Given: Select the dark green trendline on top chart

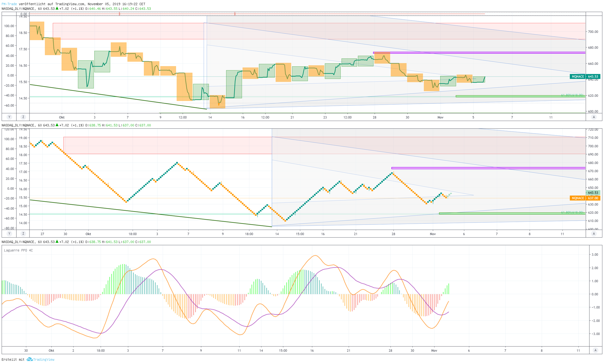Looking at the screenshot, I should (118, 97).
